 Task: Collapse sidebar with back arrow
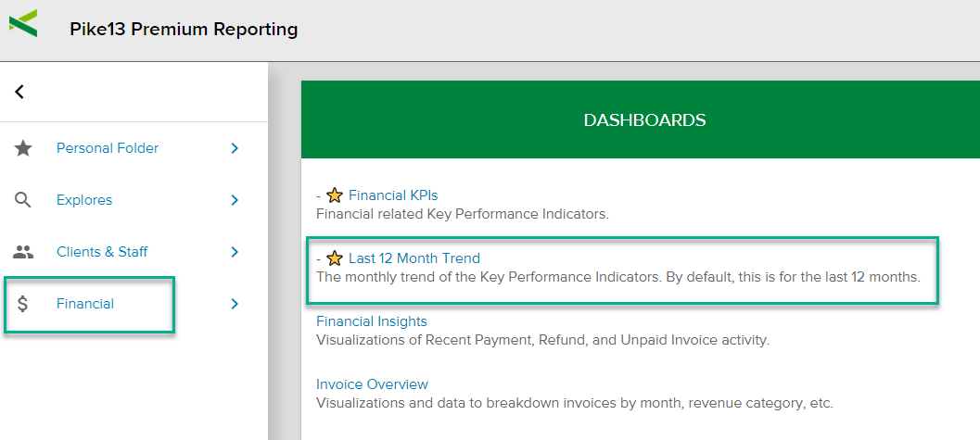19,92
